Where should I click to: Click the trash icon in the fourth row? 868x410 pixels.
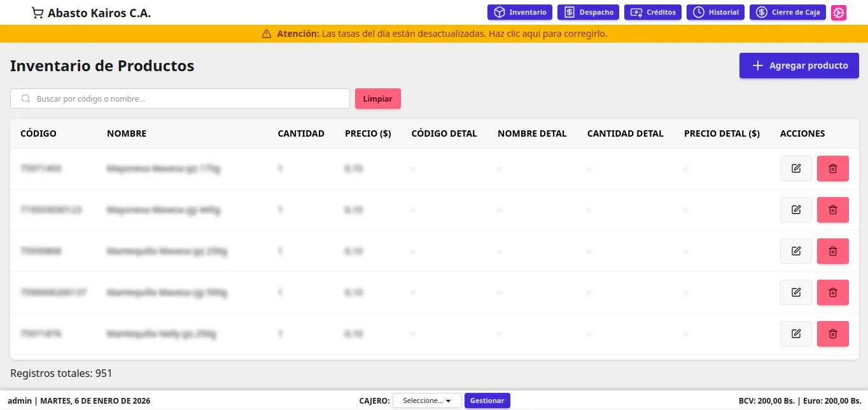coord(832,292)
